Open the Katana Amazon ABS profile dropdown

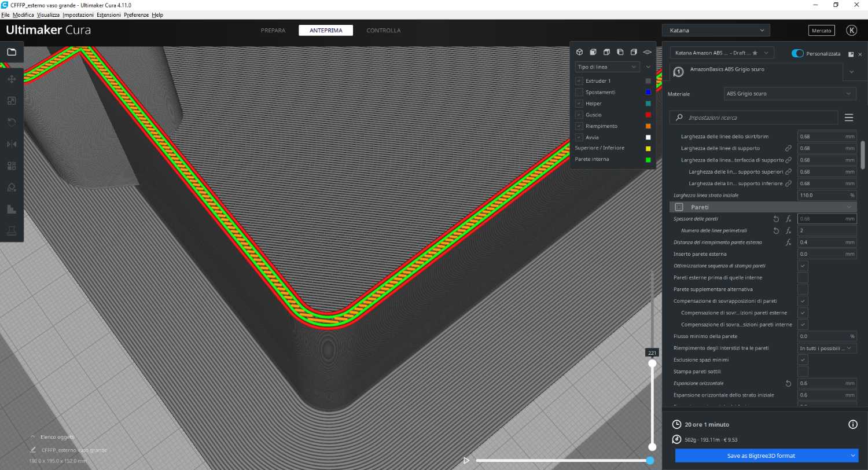point(722,53)
